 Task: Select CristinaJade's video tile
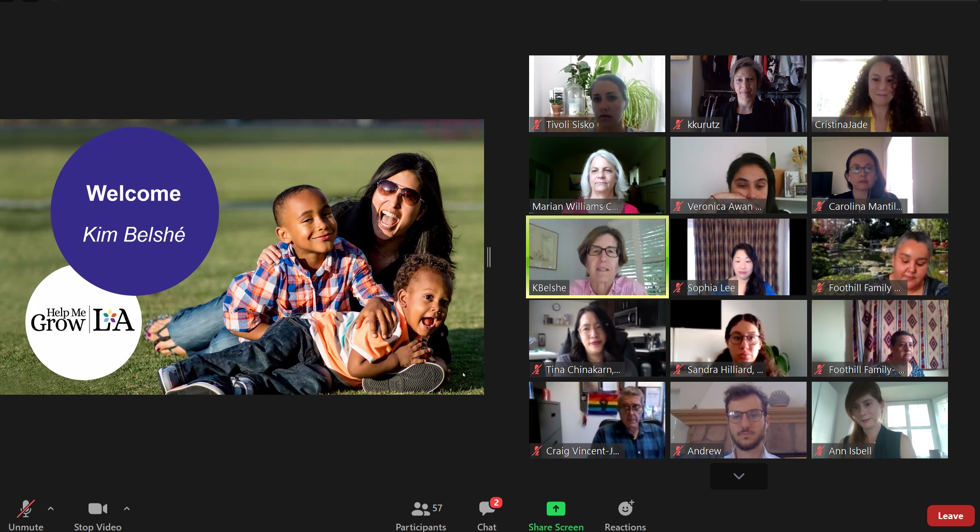pos(880,94)
